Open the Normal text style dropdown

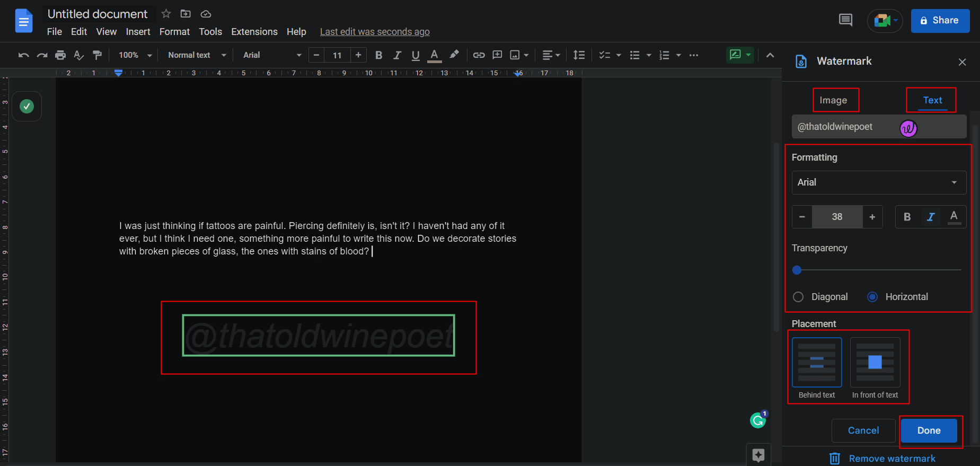(x=197, y=55)
